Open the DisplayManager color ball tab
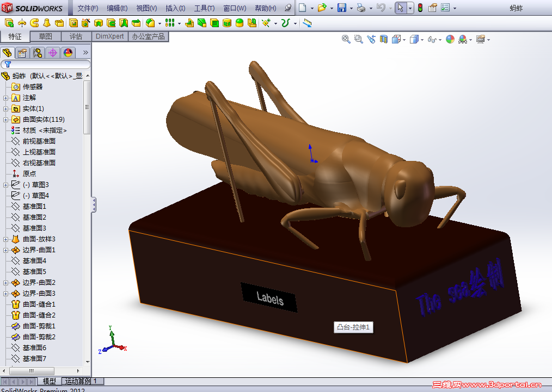 68,53
